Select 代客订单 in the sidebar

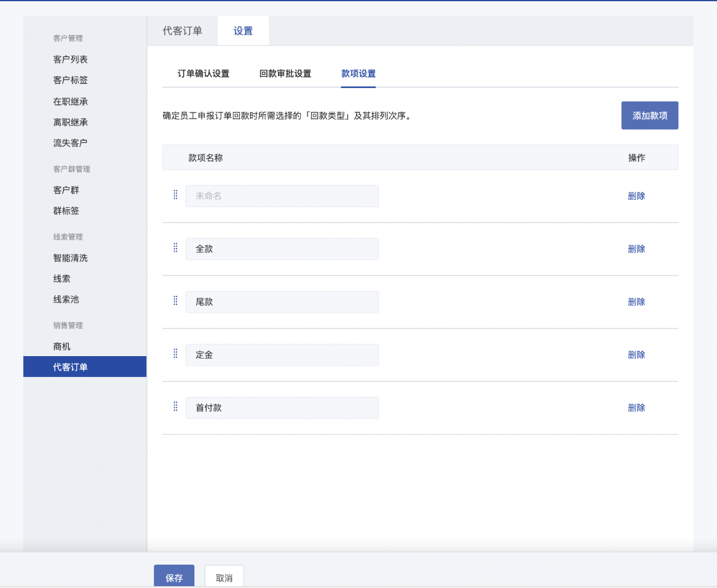coord(85,367)
